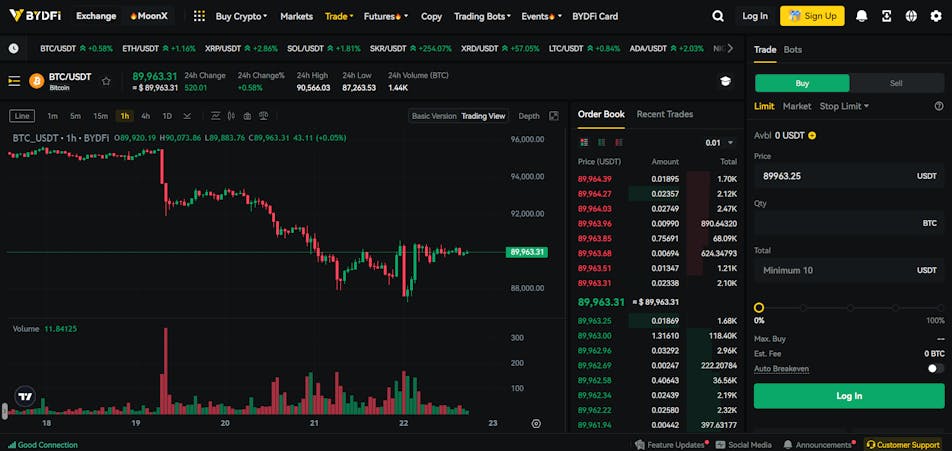The image size is (952, 451).
Task: Open the notifications bell
Action: (861, 16)
